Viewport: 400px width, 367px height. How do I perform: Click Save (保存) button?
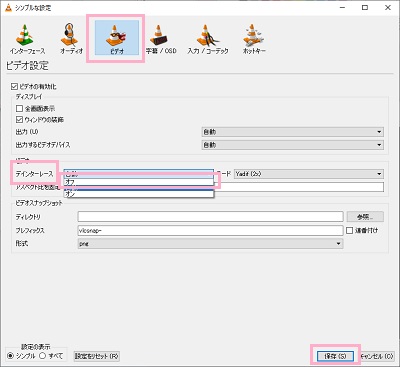click(335, 356)
